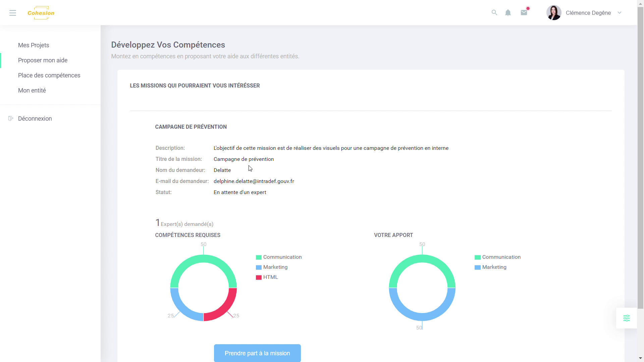
Task: Open the notifications bell
Action: (x=508, y=13)
